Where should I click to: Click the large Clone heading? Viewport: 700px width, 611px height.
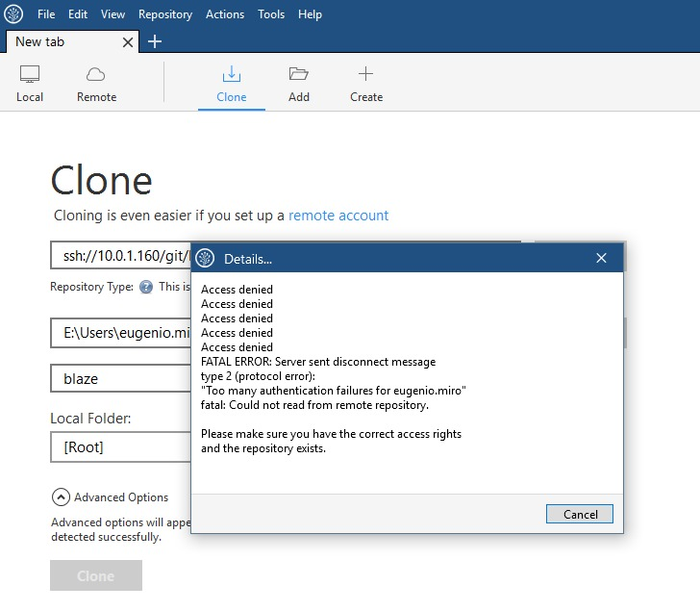pyautogui.click(x=101, y=181)
